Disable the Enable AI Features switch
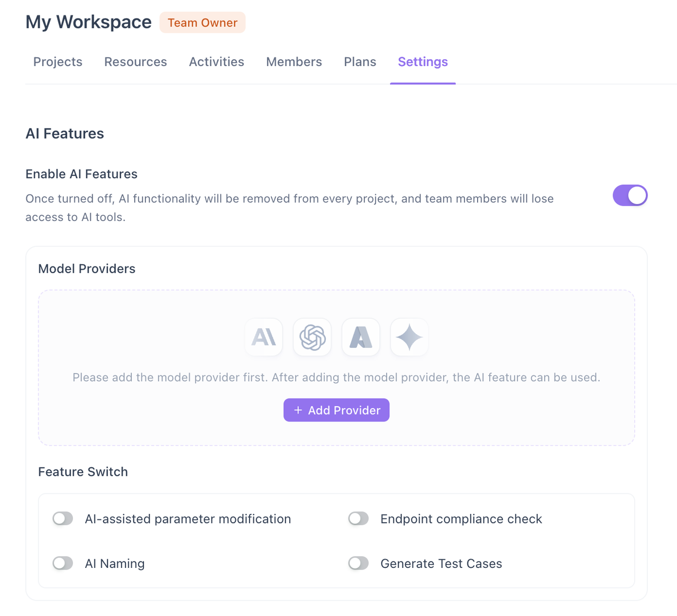Viewport: 677px width, 616px height. [630, 196]
